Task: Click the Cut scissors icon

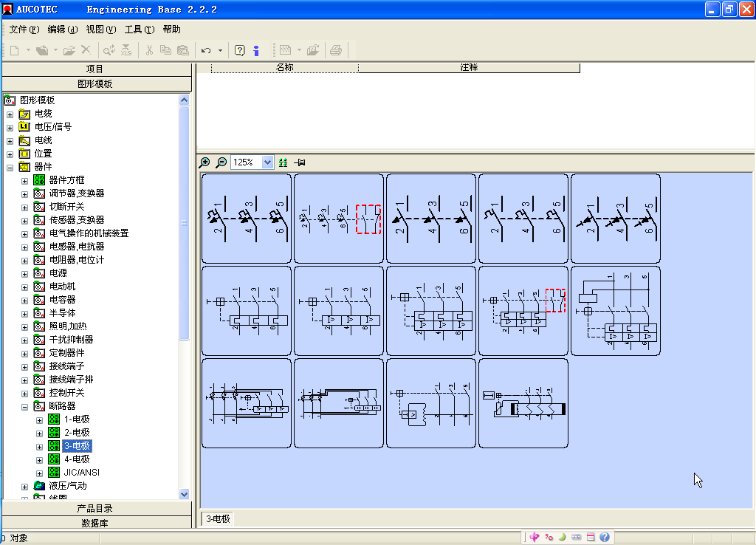Action: tap(149, 50)
